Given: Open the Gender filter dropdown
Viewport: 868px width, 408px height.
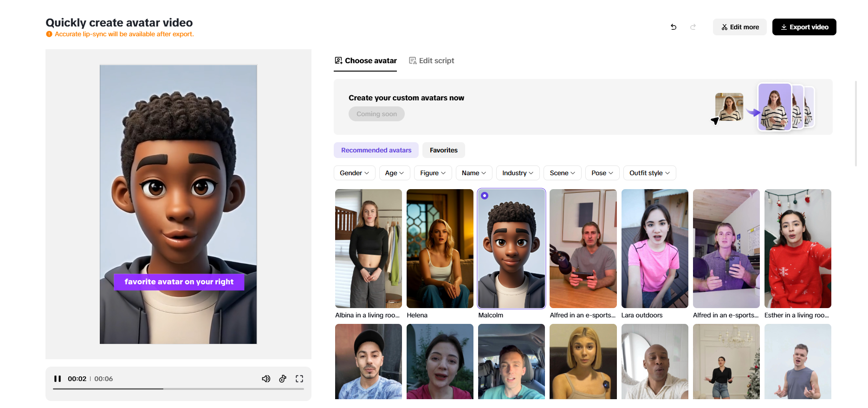Looking at the screenshot, I should click(x=355, y=173).
